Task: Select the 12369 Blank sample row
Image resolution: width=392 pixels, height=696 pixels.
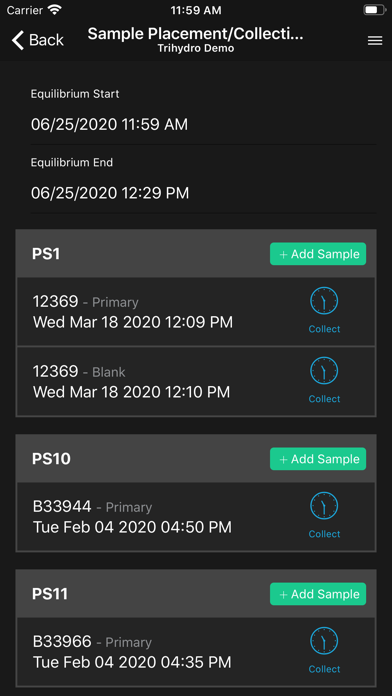Action: (x=196, y=381)
